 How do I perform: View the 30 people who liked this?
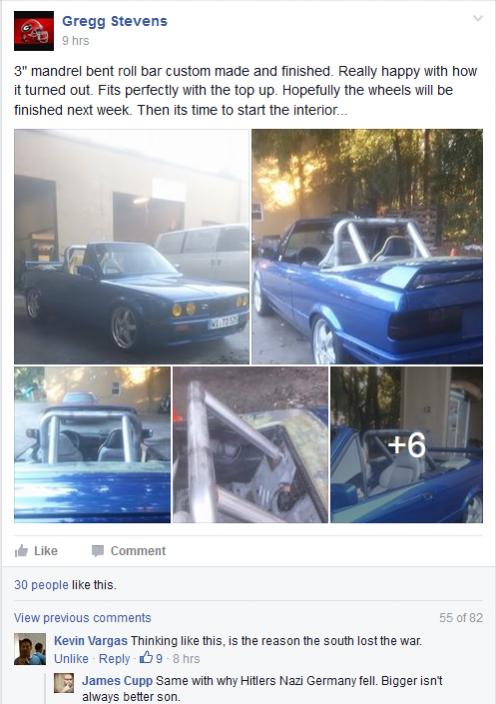(41, 585)
